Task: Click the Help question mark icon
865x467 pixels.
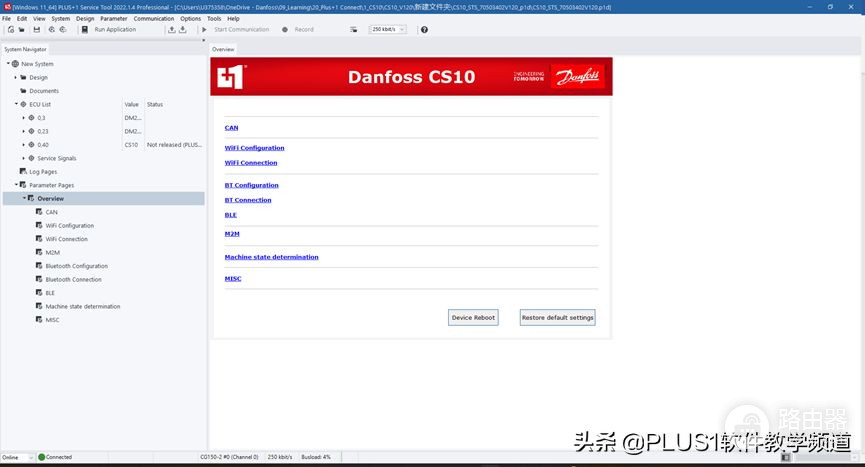Action: click(x=424, y=30)
